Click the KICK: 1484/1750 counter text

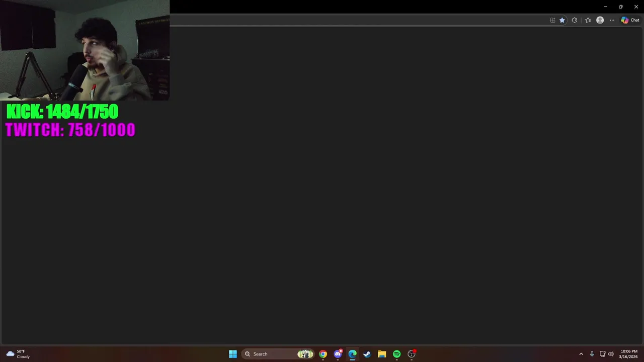[62, 112]
